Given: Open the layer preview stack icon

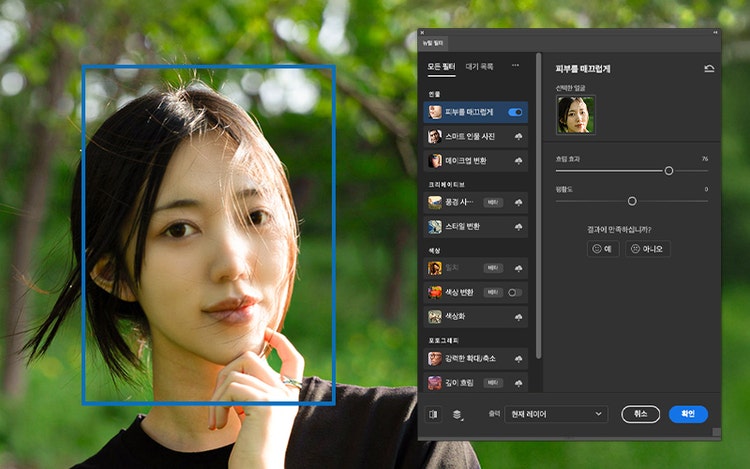Looking at the screenshot, I should 457,414.
